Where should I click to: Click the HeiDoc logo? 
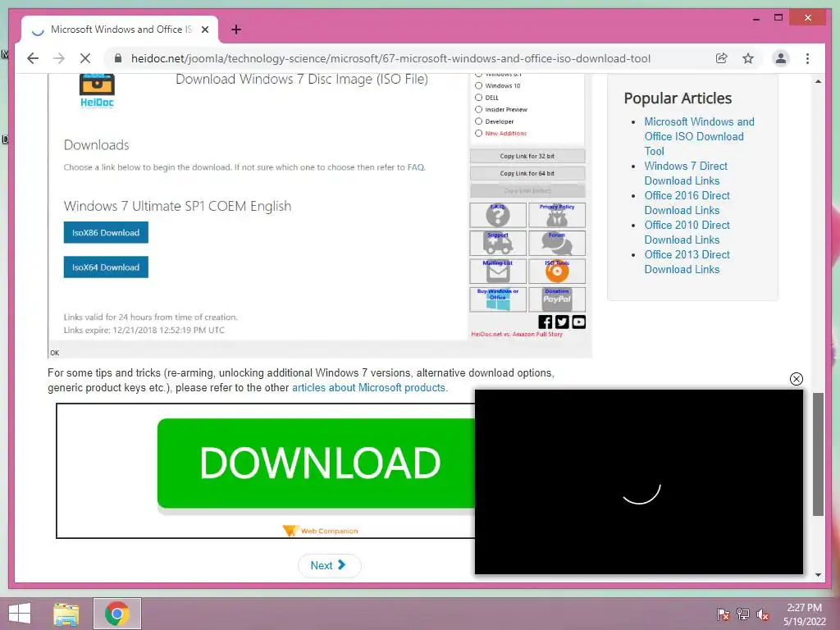[x=97, y=90]
